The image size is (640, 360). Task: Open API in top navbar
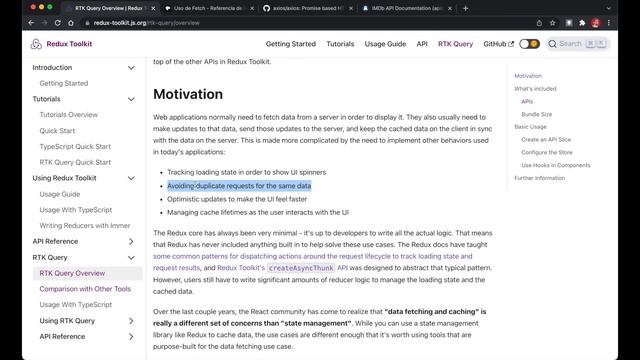pos(422,44)
